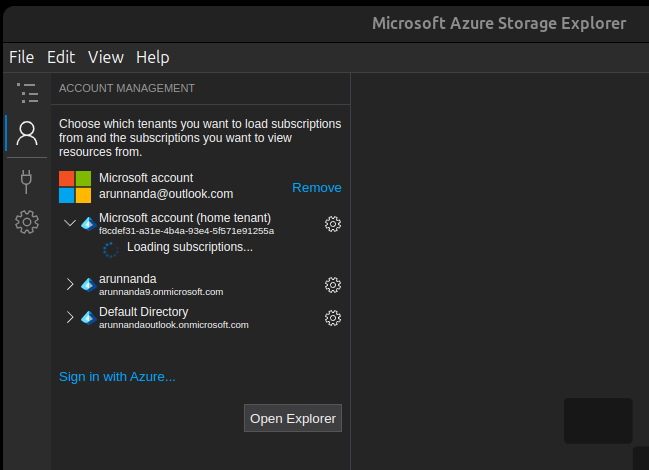The width and height of the screenshot is (649, 470).
Task: Open the Help menu
Action: tap(153, 57)
